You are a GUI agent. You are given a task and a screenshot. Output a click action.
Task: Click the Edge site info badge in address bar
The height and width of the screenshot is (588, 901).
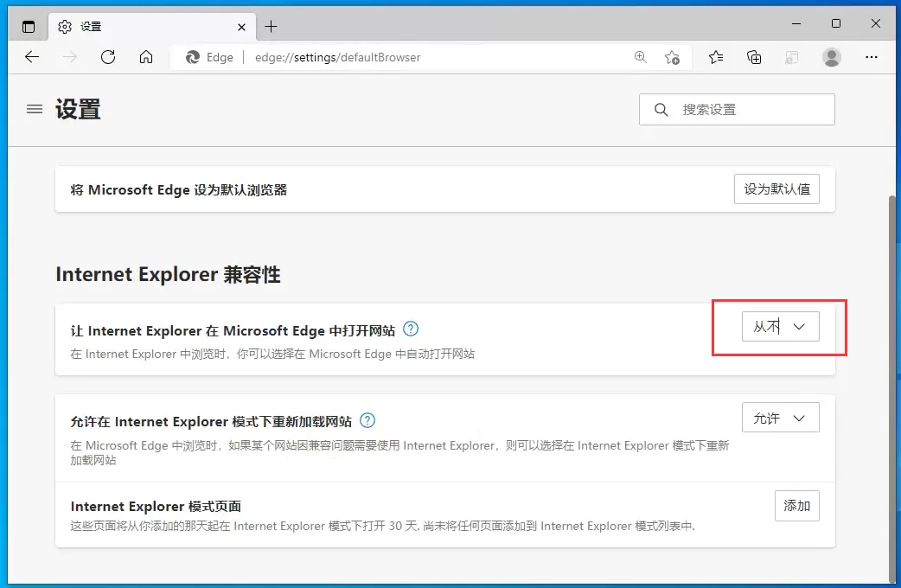[208, 57]
